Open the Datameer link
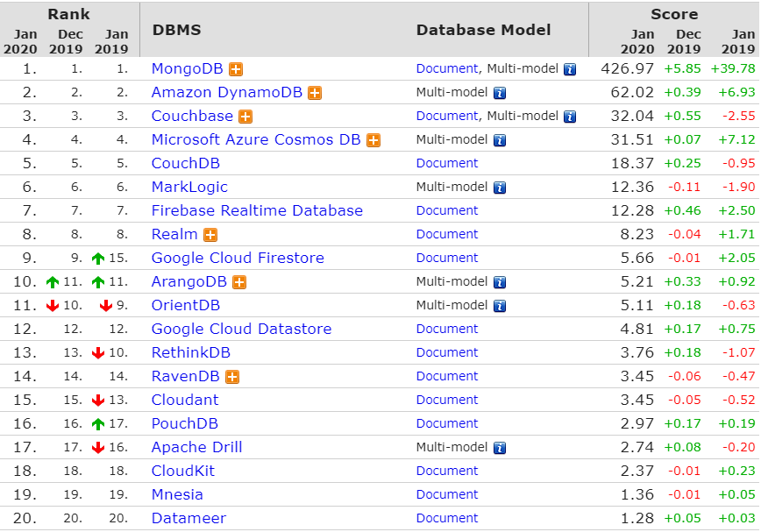The height and width of the screenshot is (532, 761). click(188, 519)
